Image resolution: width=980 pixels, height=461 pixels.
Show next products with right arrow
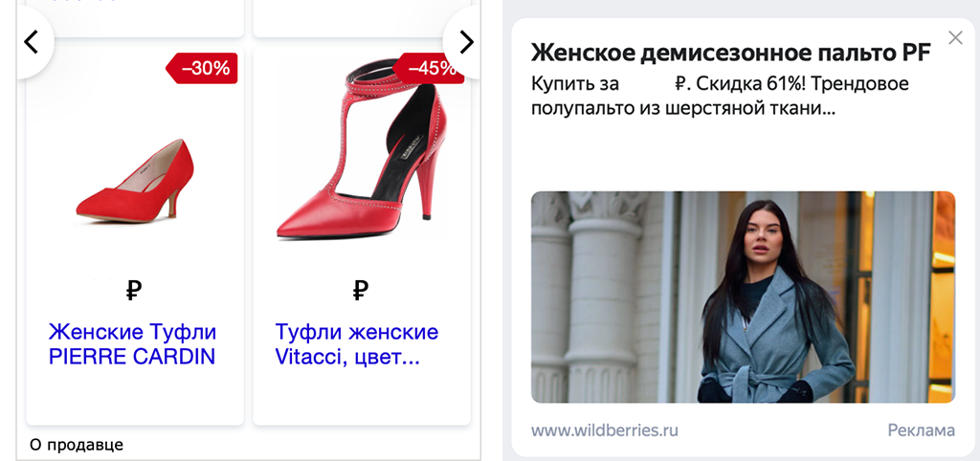(465, 42)
